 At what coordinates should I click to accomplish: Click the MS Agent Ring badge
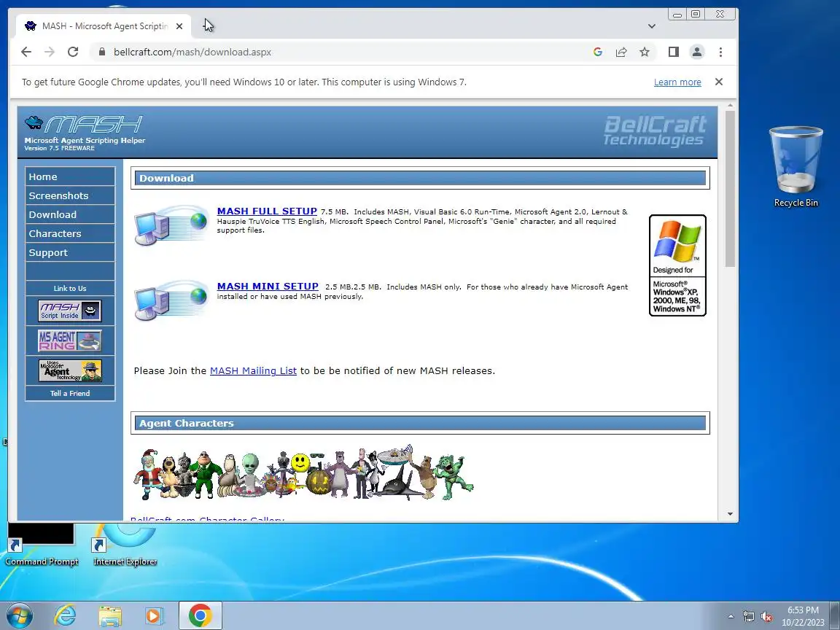click(70, 341)
